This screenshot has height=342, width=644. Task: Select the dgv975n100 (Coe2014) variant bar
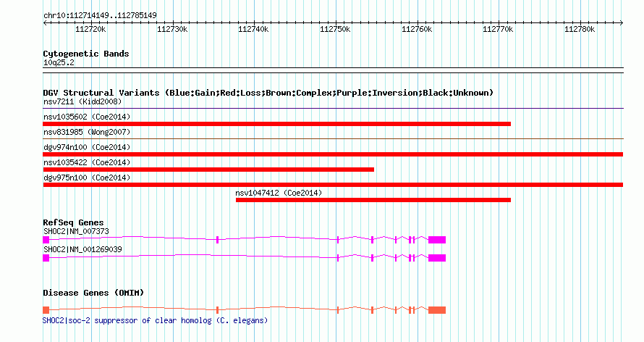(333, 185)
